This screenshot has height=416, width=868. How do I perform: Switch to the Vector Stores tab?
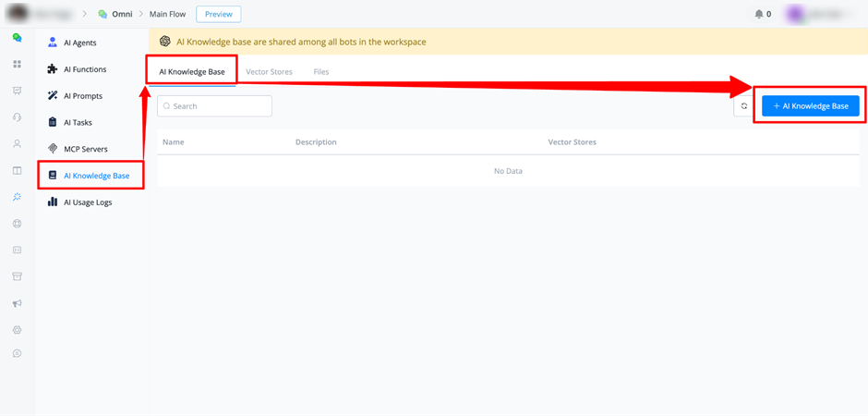(269, 72)
